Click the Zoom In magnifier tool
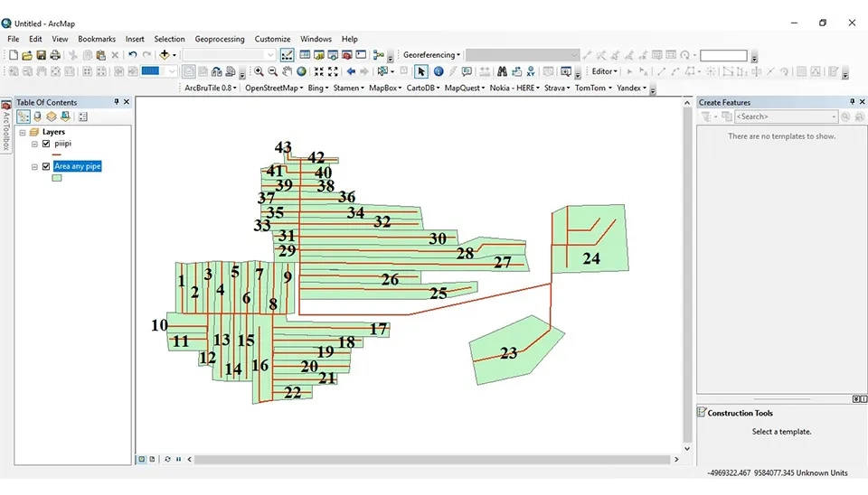868x495 pixels. click(x=259, y=71)
